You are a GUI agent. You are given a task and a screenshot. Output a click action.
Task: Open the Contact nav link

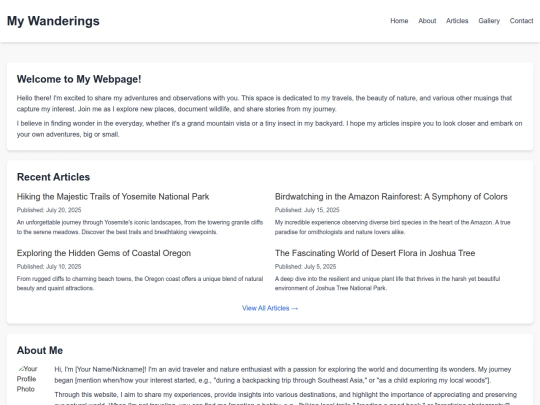tap(521, 21)
